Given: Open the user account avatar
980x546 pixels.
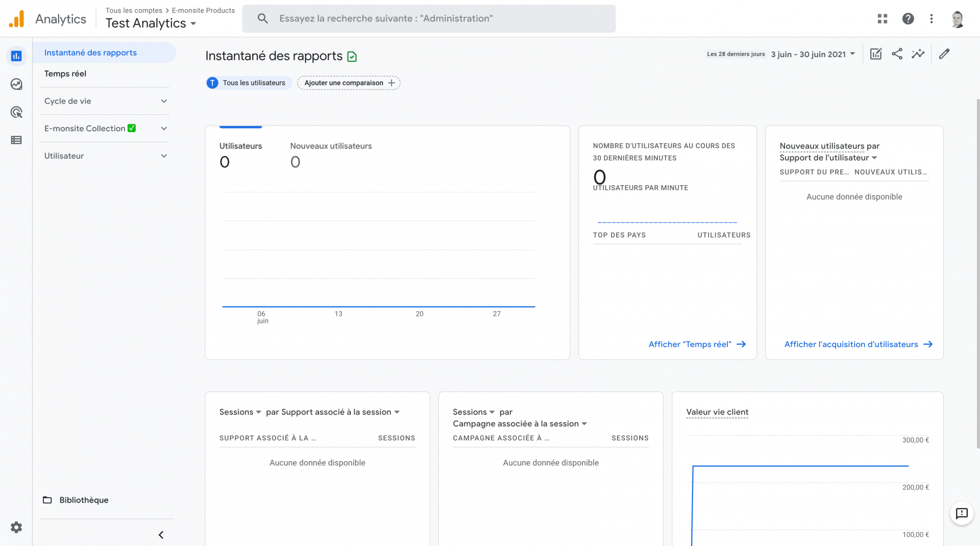Looking at the screenshot, I should click(958, 19).
